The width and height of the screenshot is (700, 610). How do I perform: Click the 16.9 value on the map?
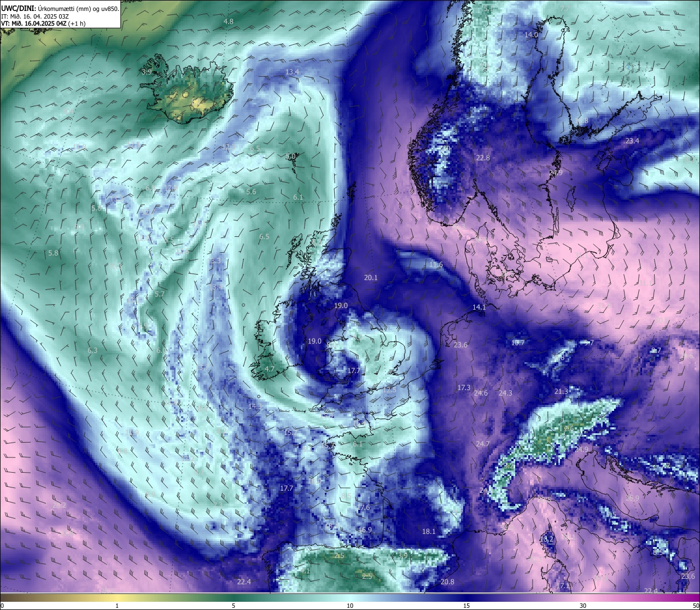pos(365,530)
